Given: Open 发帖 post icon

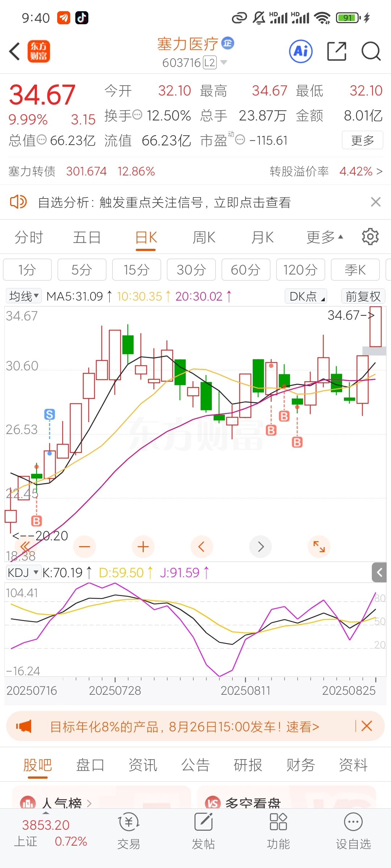Looking at the screenshot, I should [203, 831].
